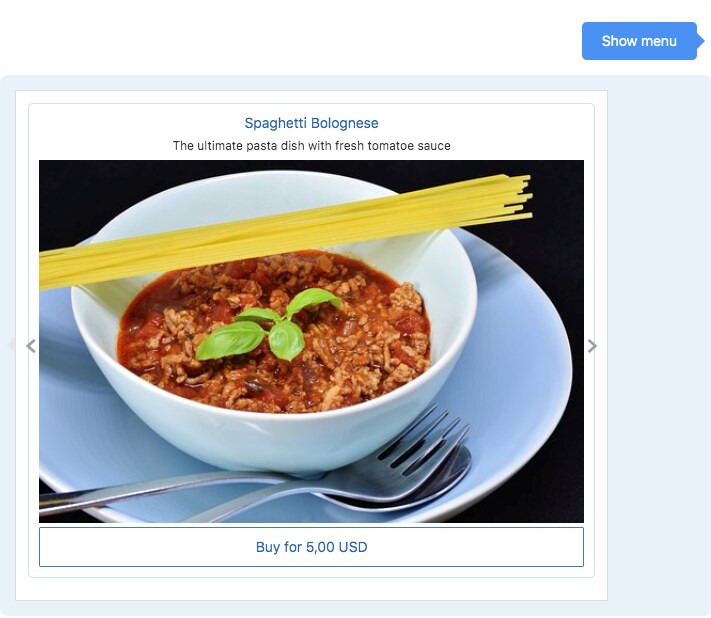
Task: Click the word USD on buy button
Action: coord(353,547)
